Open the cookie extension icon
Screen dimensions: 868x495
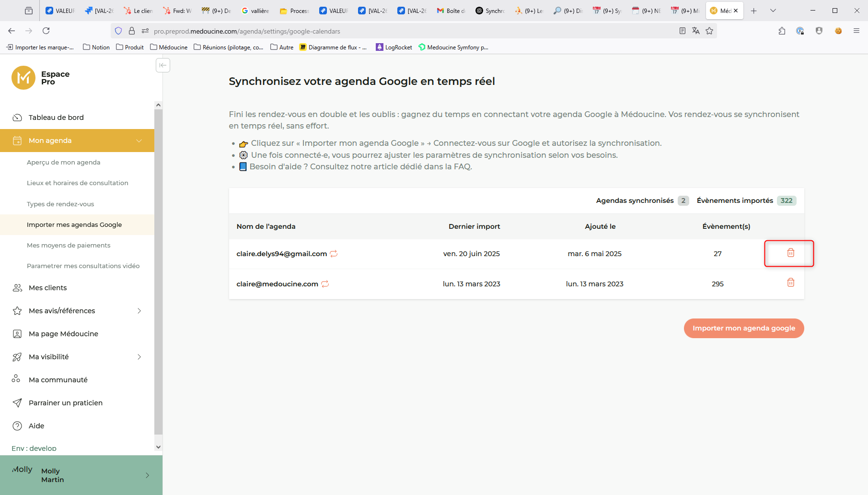pos(838,31)
